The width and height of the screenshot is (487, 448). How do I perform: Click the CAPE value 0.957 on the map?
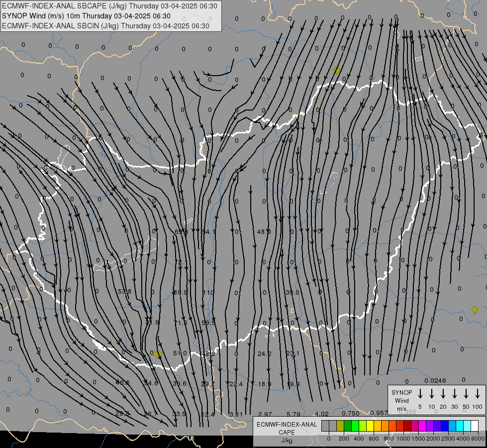(x=379, y=413)
